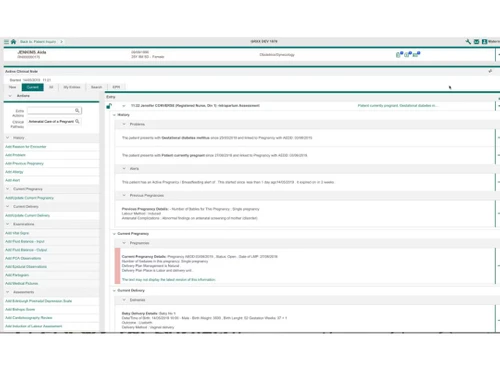Select the Current tab
500x375 pixels.
(x=33, y=87)
